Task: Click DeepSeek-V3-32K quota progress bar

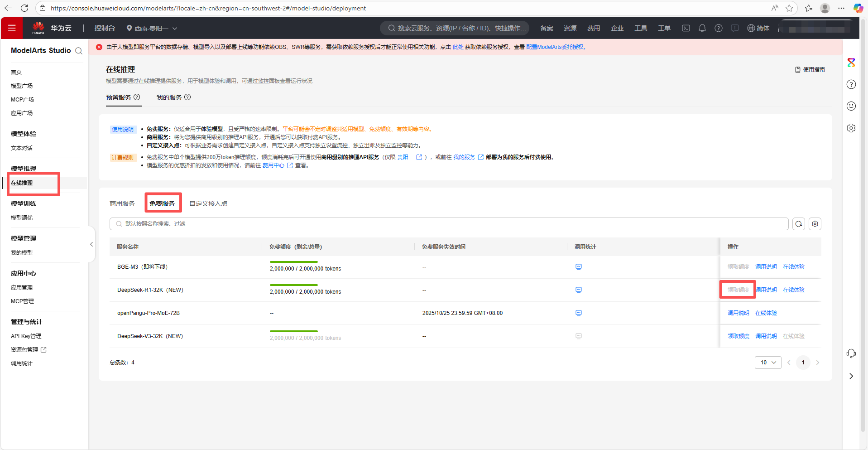Action: (294, 331)
